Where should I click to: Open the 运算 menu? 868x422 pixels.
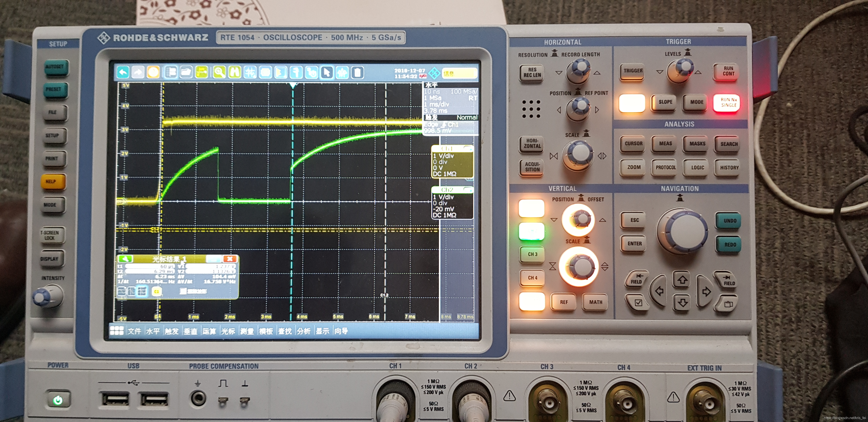(209, 331)
